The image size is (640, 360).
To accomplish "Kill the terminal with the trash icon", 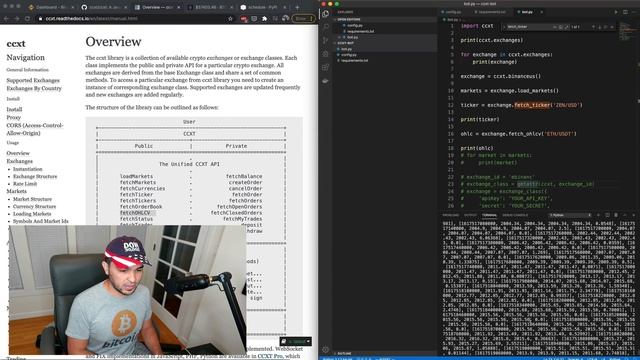I will point(616,215).
